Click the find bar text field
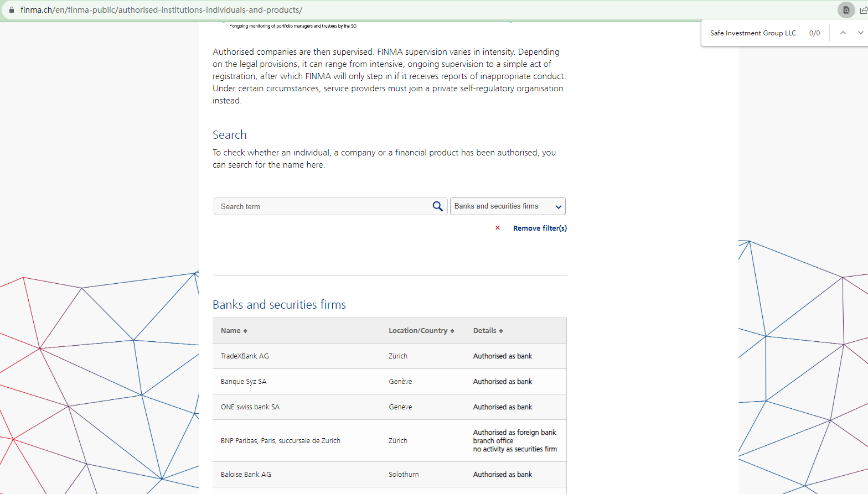 [753, 33]
